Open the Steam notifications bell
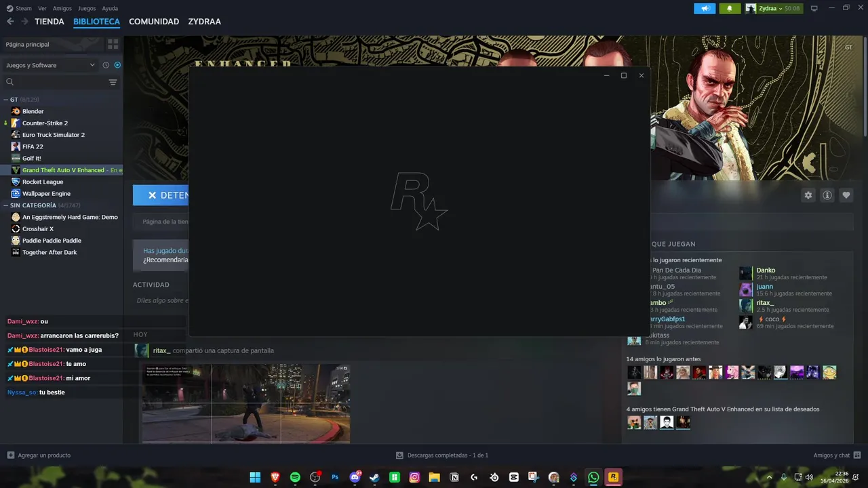The height and width of the screenshot is (488, 868). tap(730, 8)
